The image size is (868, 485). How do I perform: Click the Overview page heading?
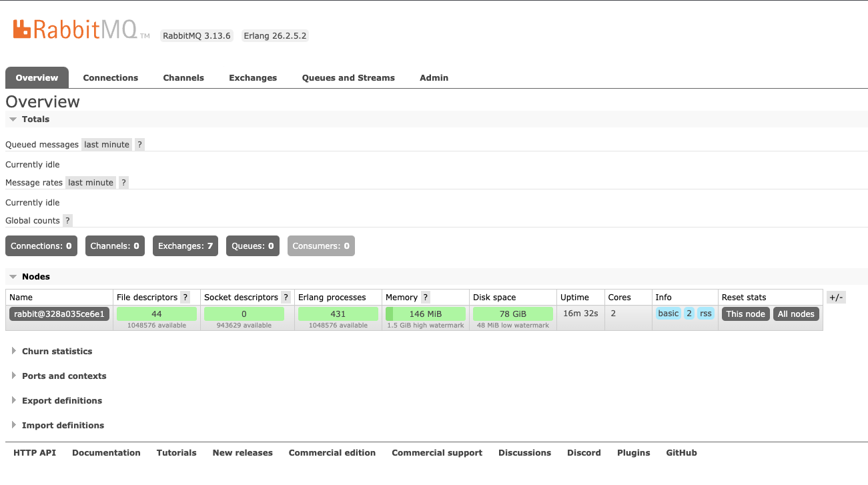coord(43,101)
